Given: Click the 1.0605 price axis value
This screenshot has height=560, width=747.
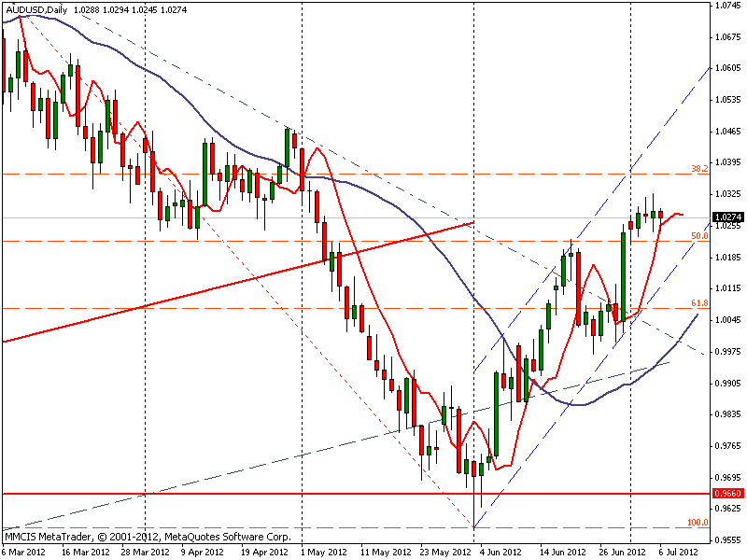Looking at the screenshot, I should (728, 68).
